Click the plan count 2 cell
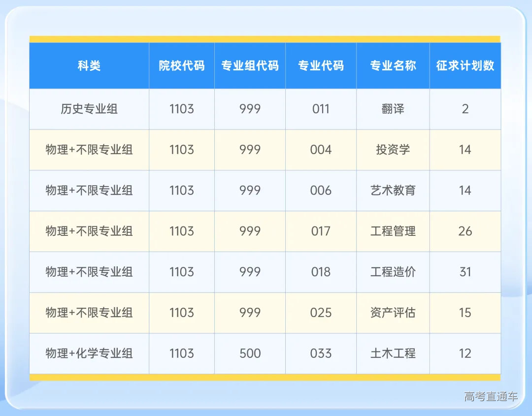The image size is (532, 416). [465, 109]
